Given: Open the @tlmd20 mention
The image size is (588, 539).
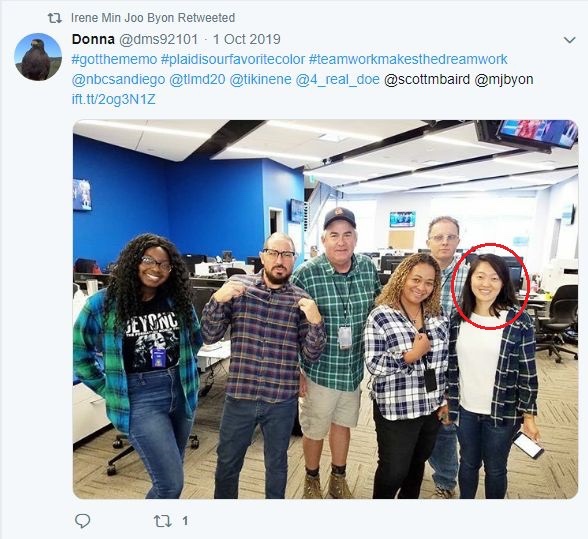Looking at the screenshot, I should (197, 80).
